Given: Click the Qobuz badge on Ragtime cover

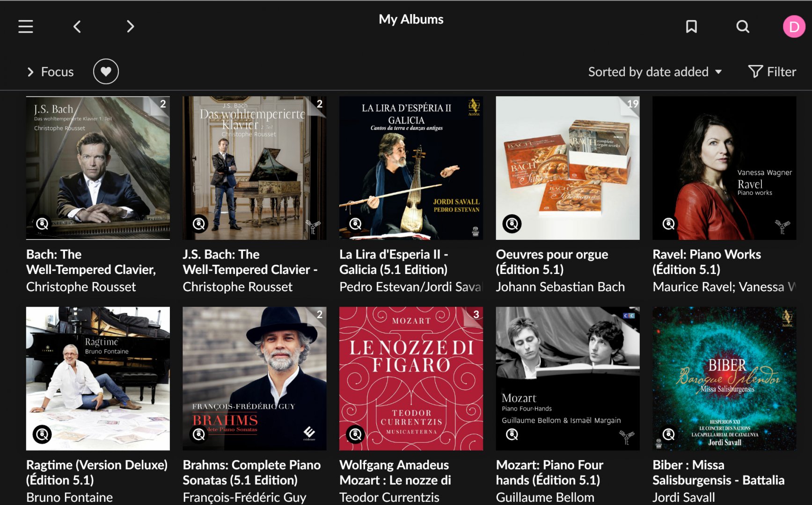Looking at the screenshot, I should click(x=42, y=434).
